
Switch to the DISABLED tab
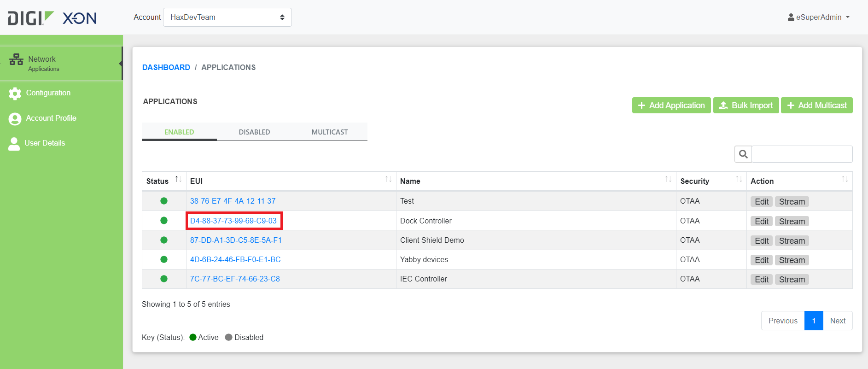(254, 132)
